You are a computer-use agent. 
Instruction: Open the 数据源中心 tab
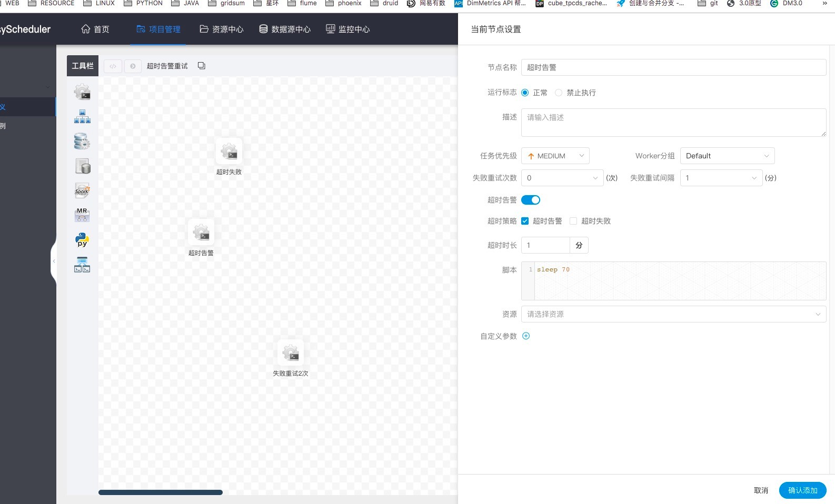point(285,29)
